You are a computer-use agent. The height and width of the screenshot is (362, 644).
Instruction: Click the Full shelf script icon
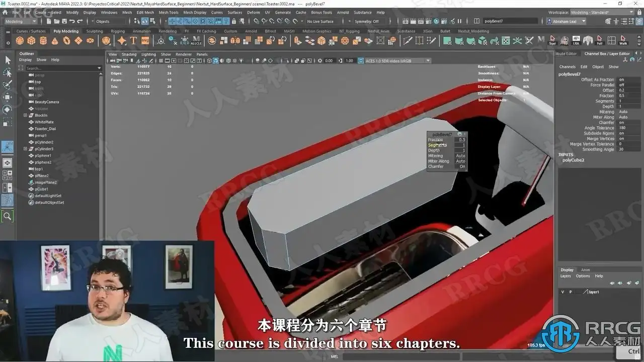coord(600,40)
